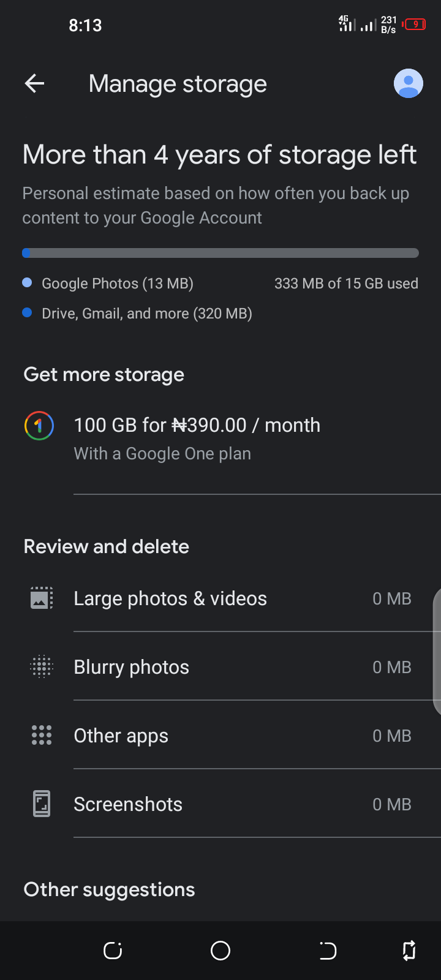Image resolution: width=441 pixels, height=980 pixels.
Task: Tap the recent apps navigation button
Action: pyautogui.click(x=113, y=951)
